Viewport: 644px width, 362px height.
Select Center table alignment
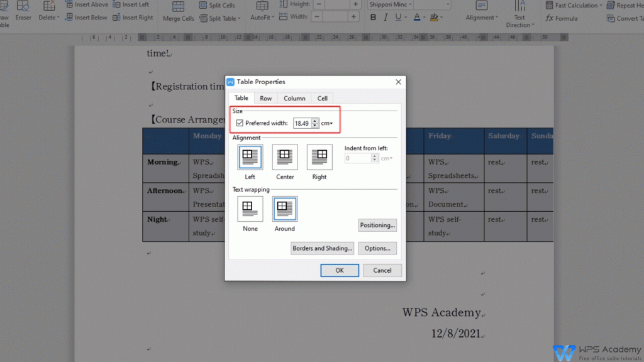pos(285,157)
